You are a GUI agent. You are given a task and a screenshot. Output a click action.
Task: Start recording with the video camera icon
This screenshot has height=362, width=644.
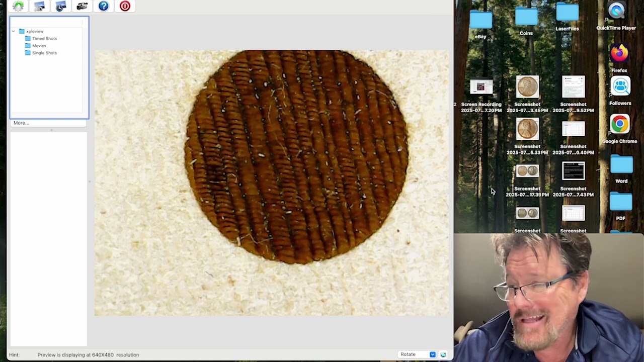click(x=82, y=6)
